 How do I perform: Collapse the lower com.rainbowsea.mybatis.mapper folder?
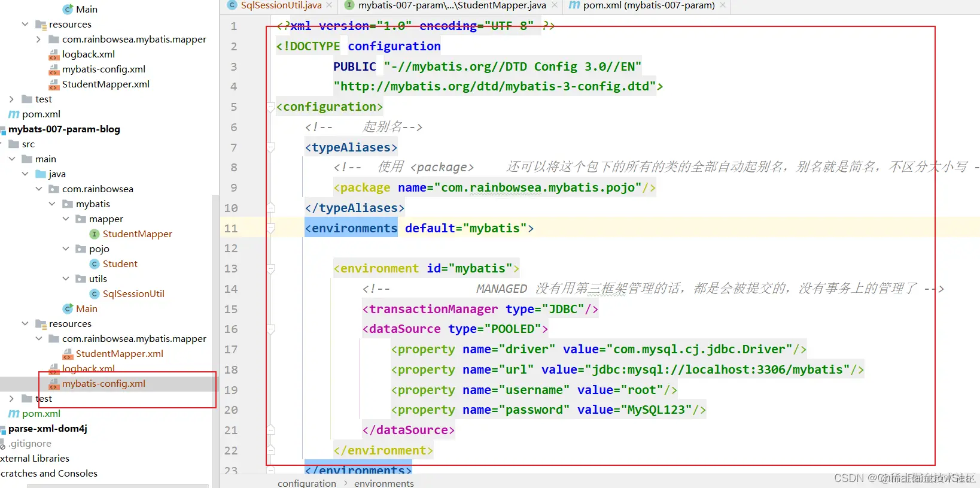38,338
